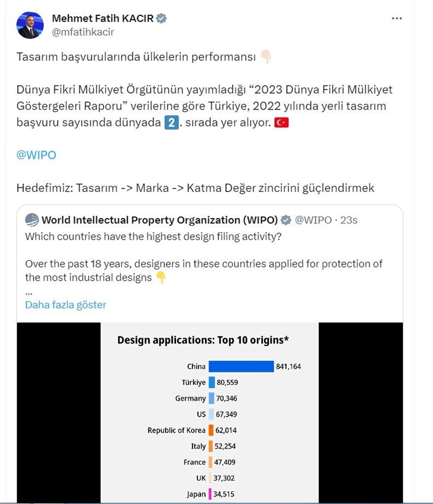433x504 pixels.
Task: Click the Turkish flag emoji
Action: (x=281, y=123)
